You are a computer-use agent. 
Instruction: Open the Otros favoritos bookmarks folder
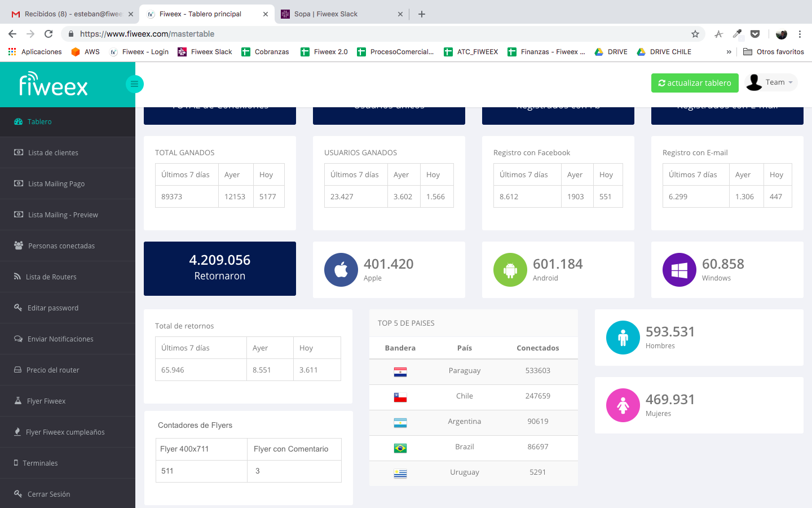774,52
